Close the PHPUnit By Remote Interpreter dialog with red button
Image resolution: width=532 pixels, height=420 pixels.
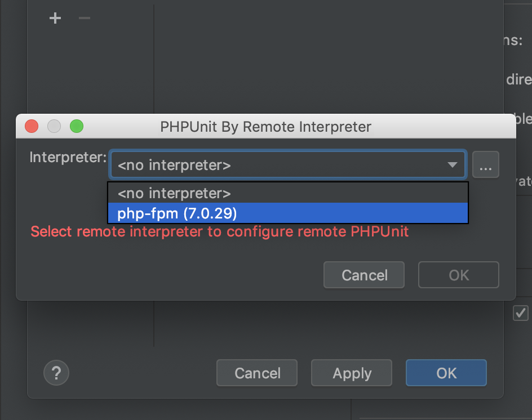(x=32, y=127)
